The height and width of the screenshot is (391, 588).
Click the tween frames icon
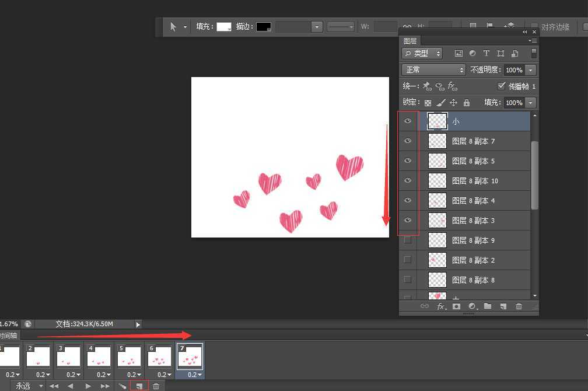tap(122, 386)
